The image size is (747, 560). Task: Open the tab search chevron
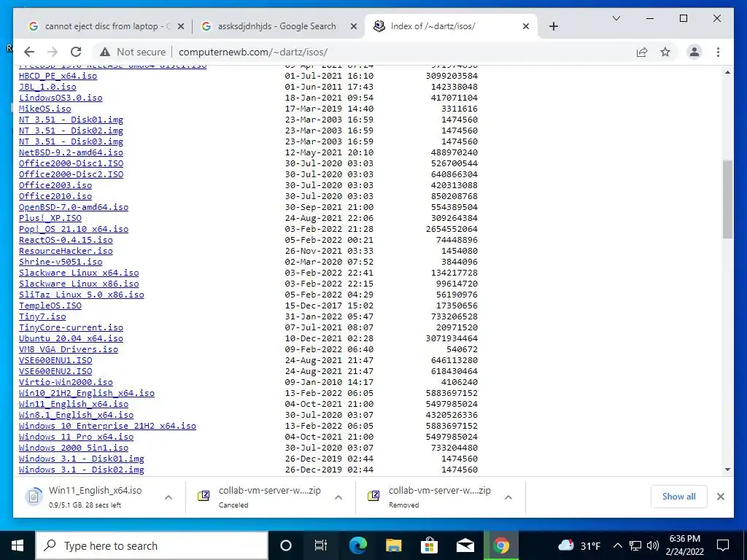616,18
